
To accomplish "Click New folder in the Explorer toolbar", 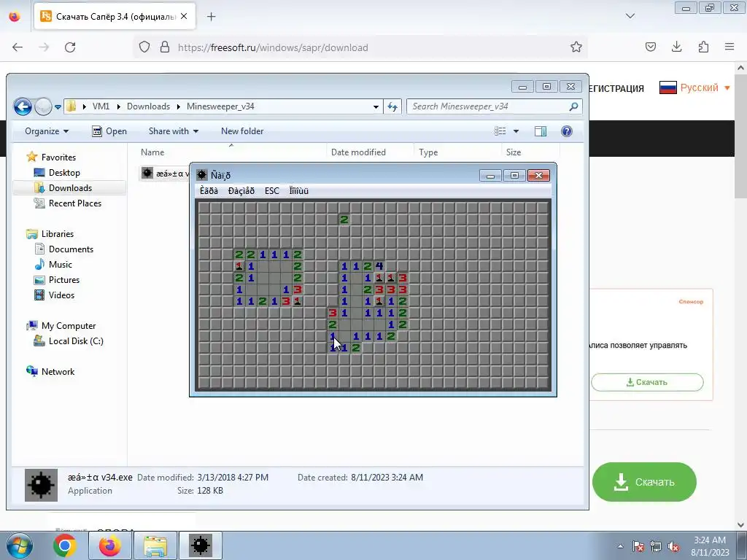I will pos(242,131).
